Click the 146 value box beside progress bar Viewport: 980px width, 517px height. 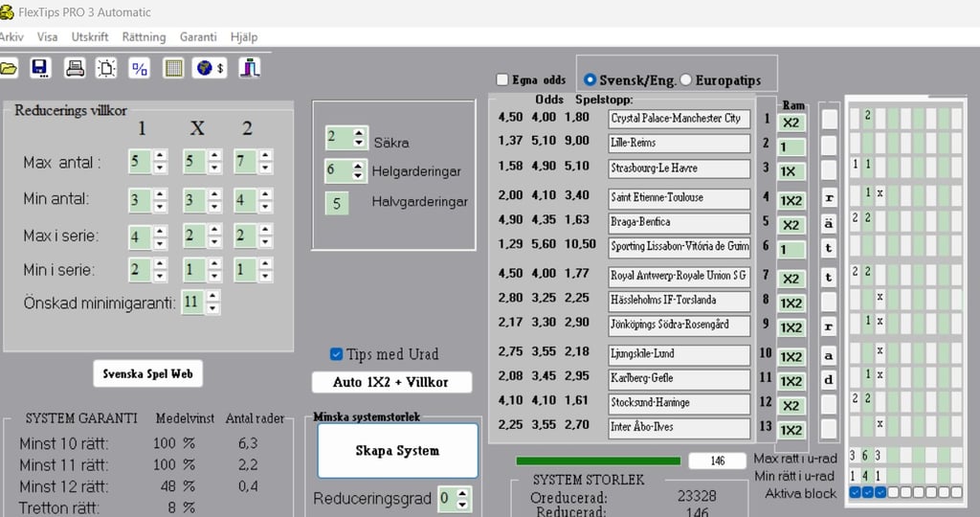pyautogui.click(x=718, y=461)
